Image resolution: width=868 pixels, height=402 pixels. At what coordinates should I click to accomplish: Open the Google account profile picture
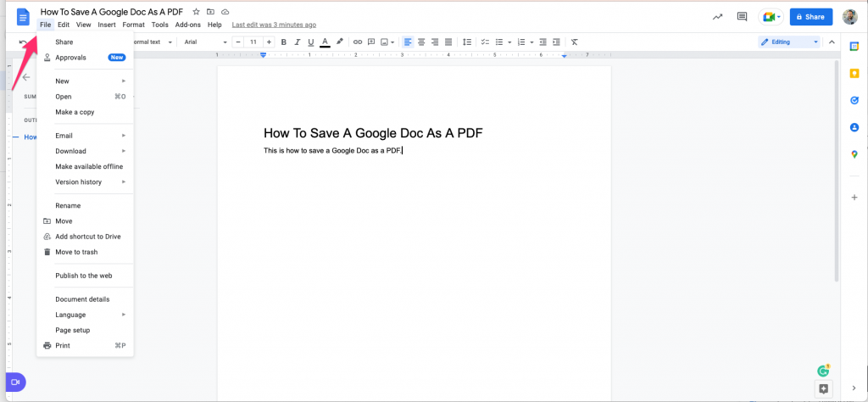point(849,17)
